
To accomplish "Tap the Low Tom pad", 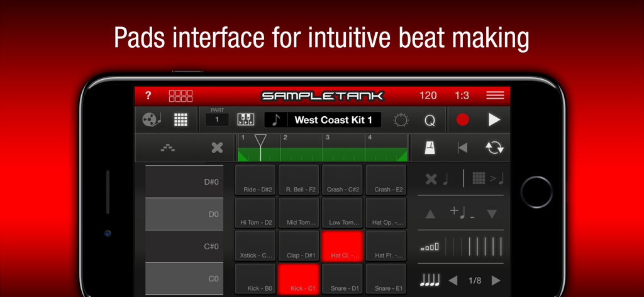I will (x=342, y=213).
